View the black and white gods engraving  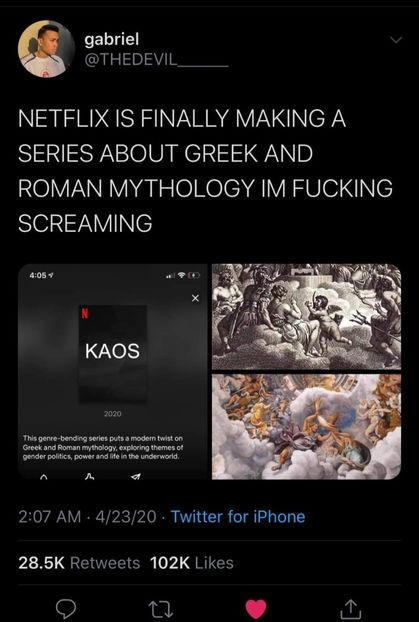pyautogui.click(x=306, y=317)
